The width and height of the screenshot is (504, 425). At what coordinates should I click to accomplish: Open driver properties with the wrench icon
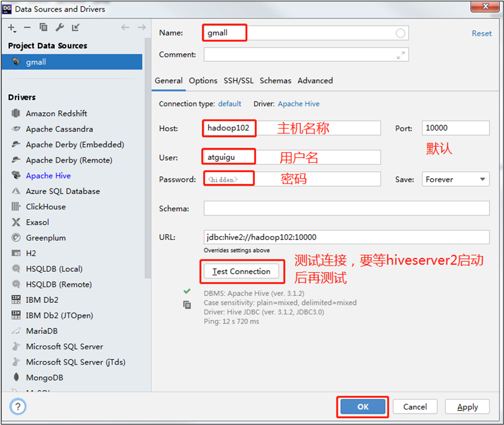[60, 28]
